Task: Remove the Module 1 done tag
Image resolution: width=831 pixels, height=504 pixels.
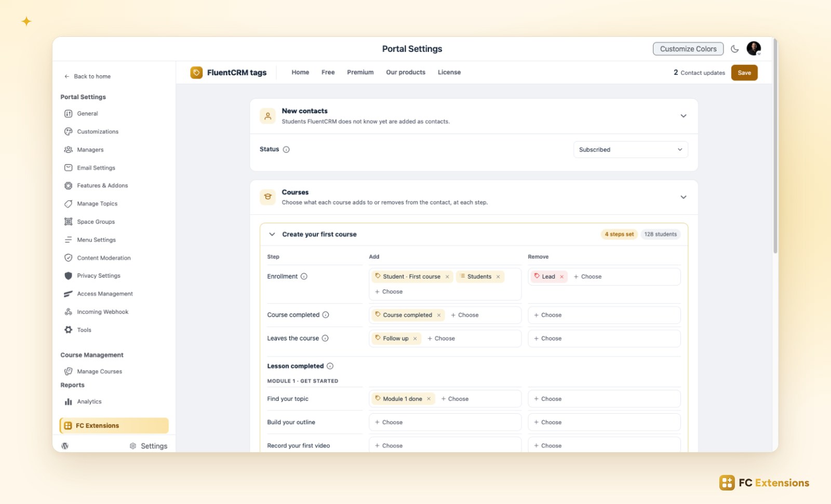Action: [x=428, y=399]
